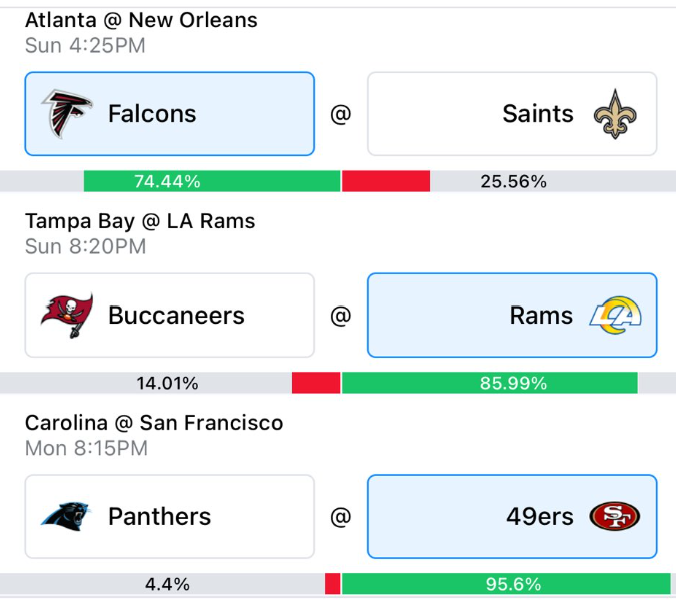Select the Falcons name label
The height and width of the screenshot is (610, 676).
click(x=152, y=114)
